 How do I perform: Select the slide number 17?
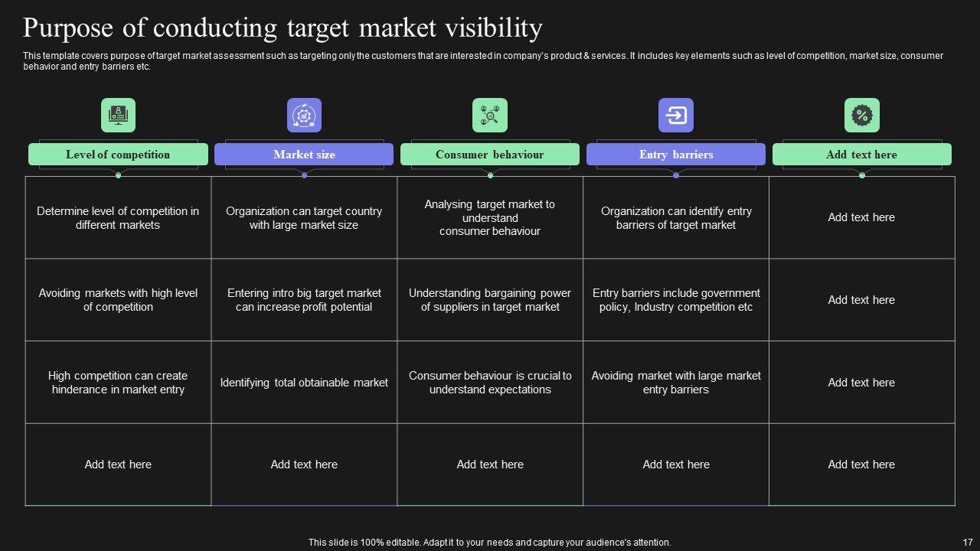point(966,542)
